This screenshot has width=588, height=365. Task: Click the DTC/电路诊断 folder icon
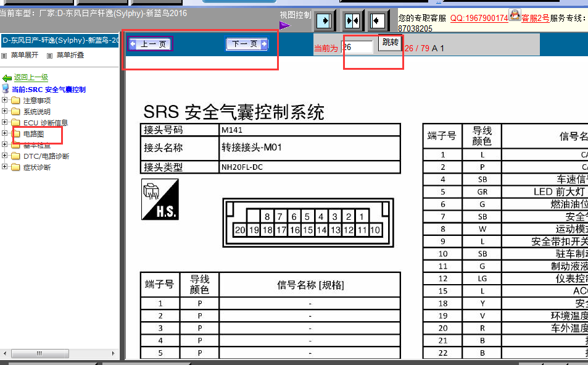(15, 156)
